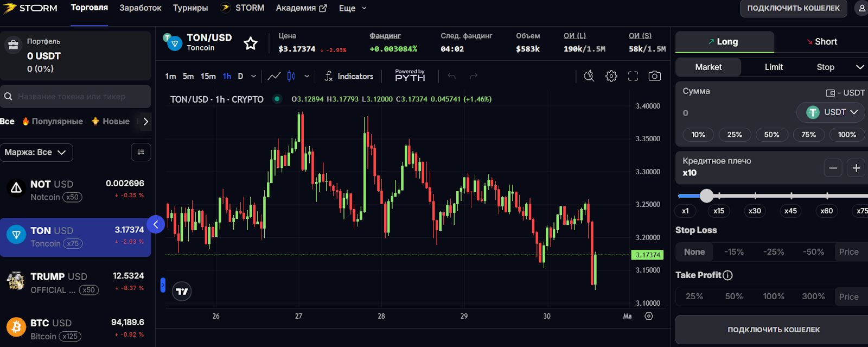Click the undo arrow in chart toolbar

451,76
